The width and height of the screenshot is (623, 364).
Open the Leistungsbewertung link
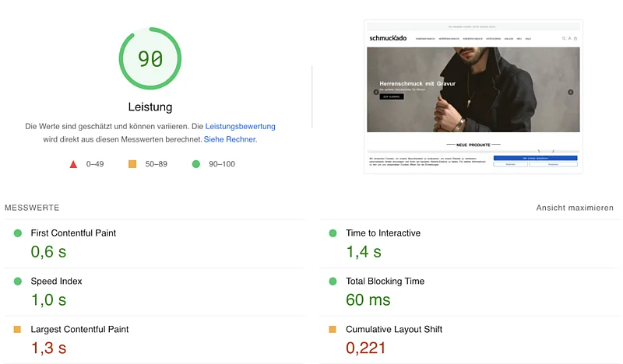click(x=240, y=126)
